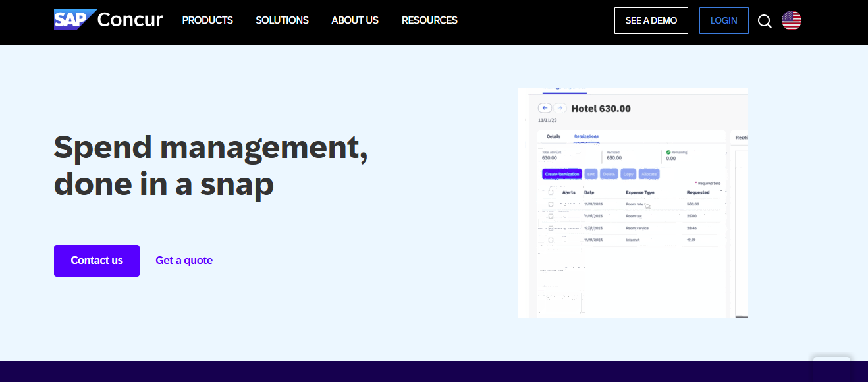Open the SOLUTIONS menu
The image size is (868, 382).
tap(282, 20)
